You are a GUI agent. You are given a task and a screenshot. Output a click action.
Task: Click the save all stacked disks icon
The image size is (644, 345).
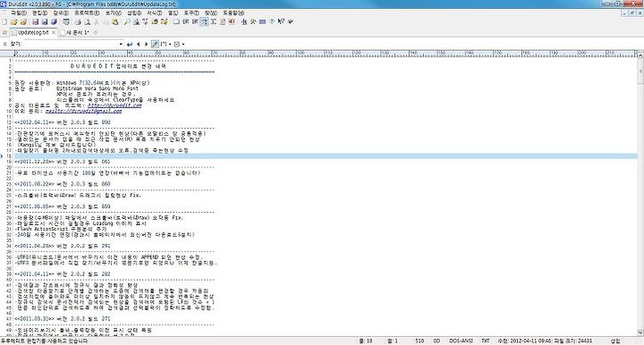[x=54, y=21]
